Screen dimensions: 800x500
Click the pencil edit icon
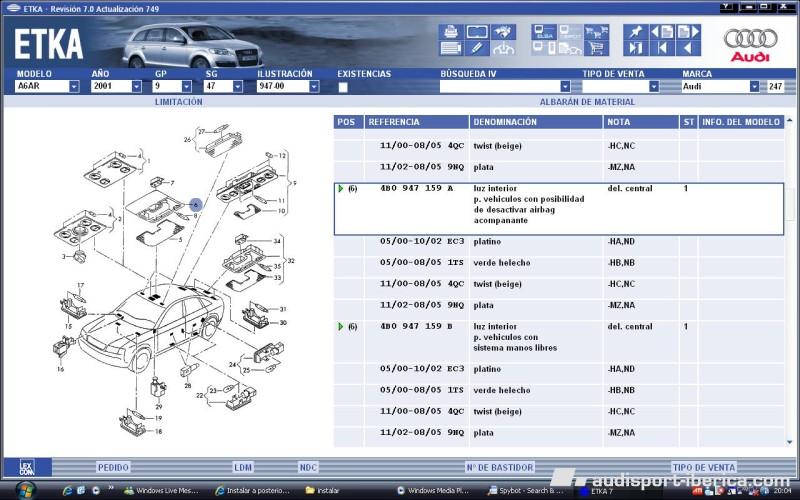478,48
